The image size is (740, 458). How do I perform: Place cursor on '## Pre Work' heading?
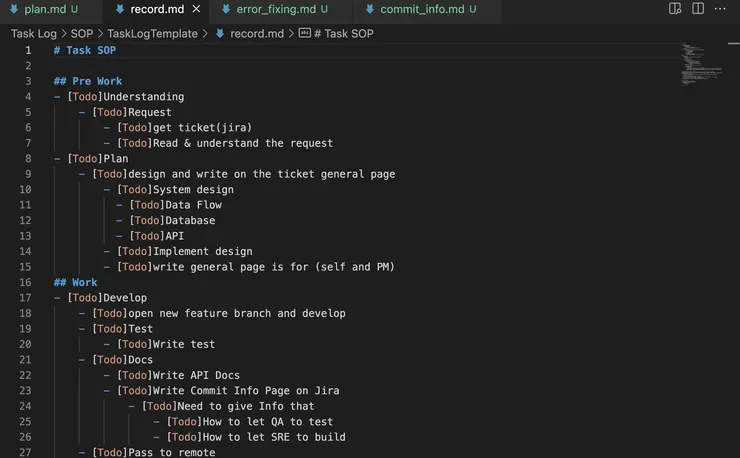click(x=88, y=81)
